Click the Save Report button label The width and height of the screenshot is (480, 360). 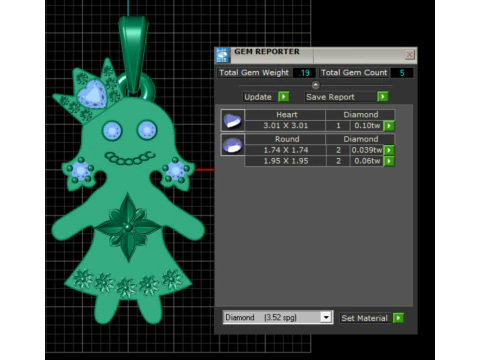tap(330, 97)
